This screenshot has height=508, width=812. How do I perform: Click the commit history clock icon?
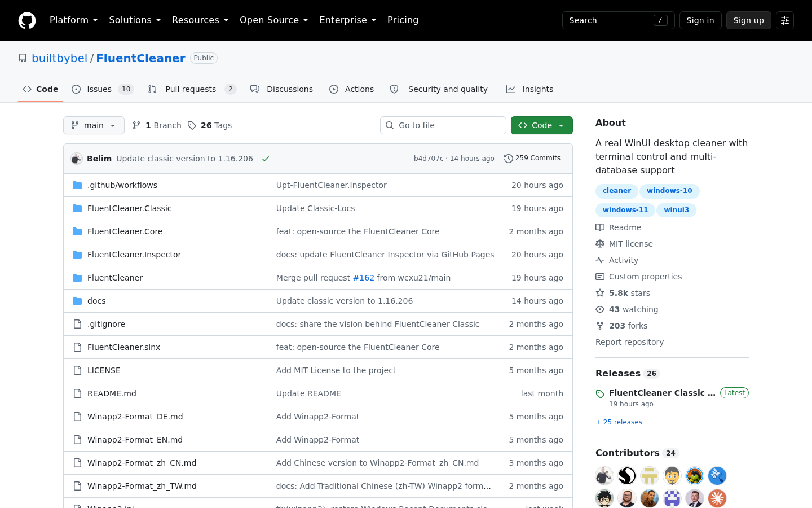[x=508, y=159]
